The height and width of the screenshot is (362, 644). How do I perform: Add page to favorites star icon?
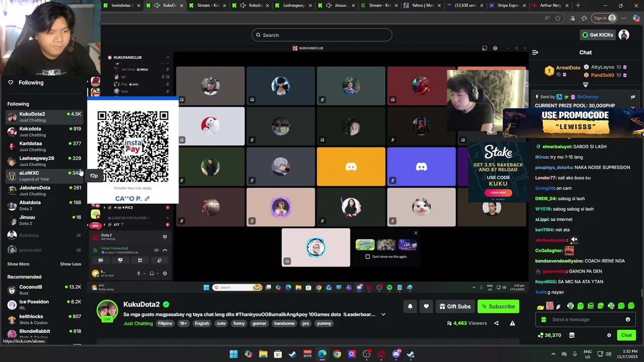pos(557,18)
